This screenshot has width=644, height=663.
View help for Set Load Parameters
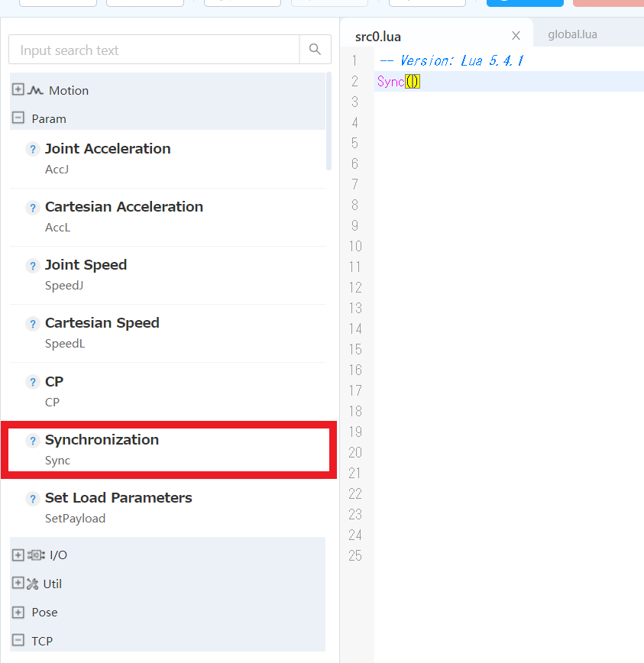(x=33, y=499)
